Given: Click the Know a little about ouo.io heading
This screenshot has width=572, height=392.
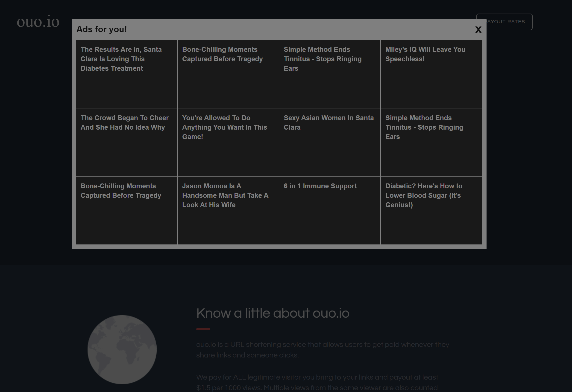Looking at the screenshot, I should (x=273, y=313).
